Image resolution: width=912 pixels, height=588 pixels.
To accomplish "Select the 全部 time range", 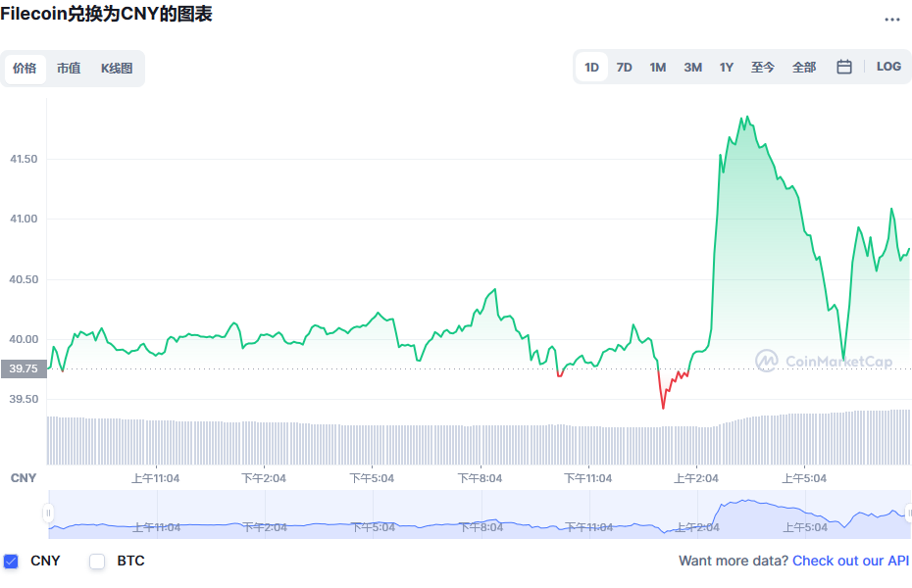I will [804, 68].
